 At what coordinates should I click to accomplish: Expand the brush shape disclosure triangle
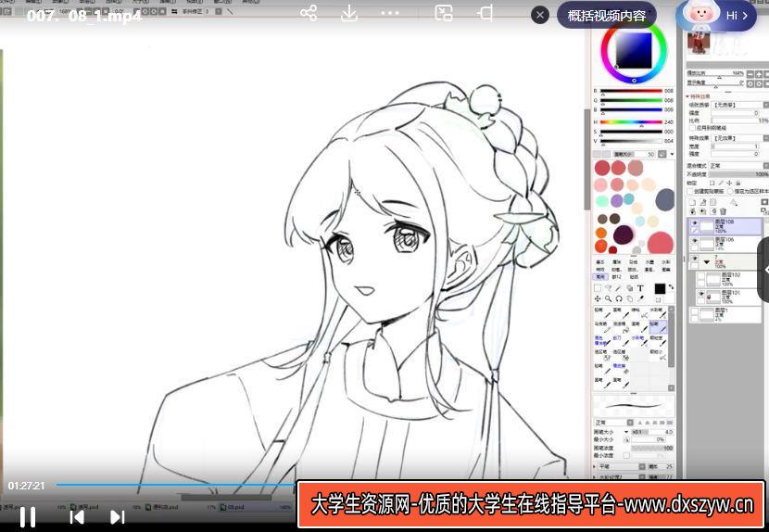(x=596, y=466)
